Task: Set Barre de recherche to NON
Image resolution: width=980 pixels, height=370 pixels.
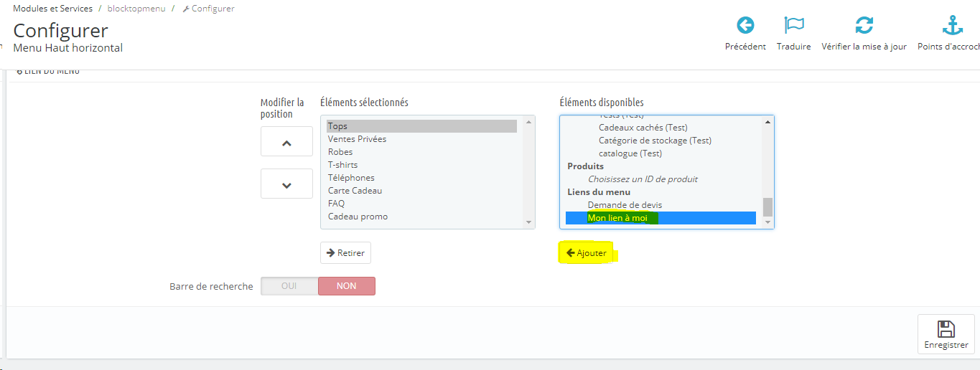Action: coord(346,286)
